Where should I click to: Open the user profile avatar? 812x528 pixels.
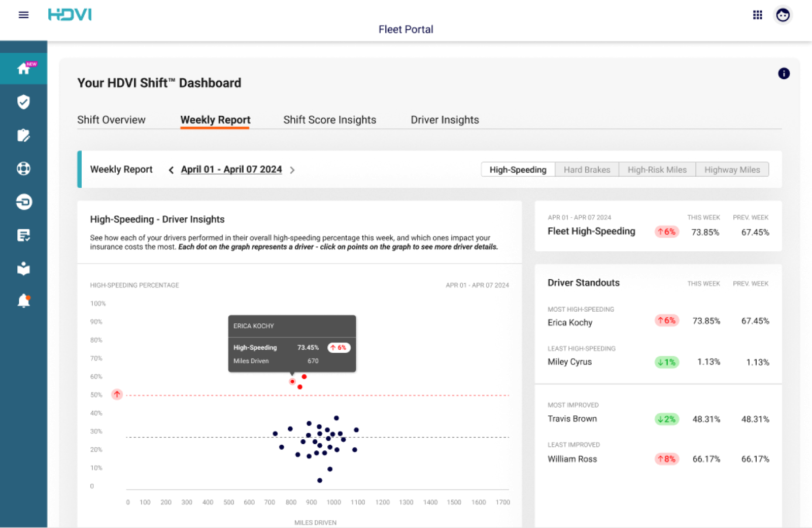click(783, 15)
